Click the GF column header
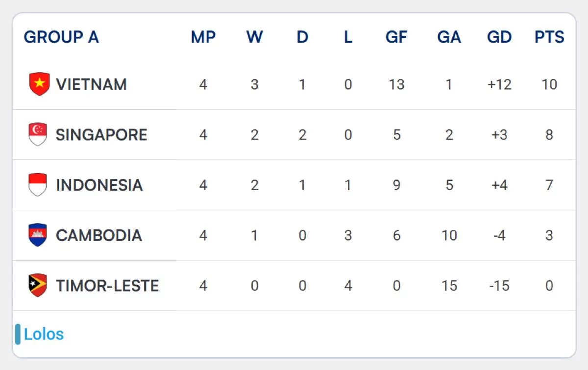Viewport: 588px width, 370px height. point(396,37)
